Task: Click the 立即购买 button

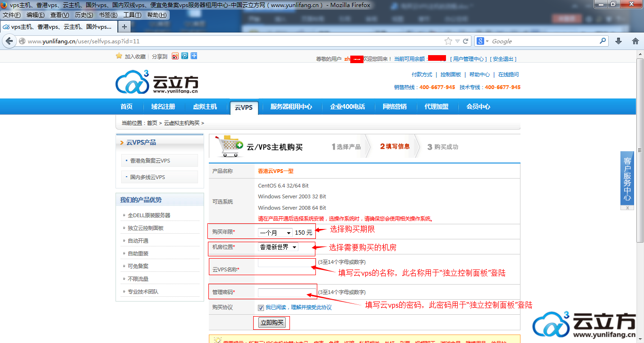Action: coord(272,323)
